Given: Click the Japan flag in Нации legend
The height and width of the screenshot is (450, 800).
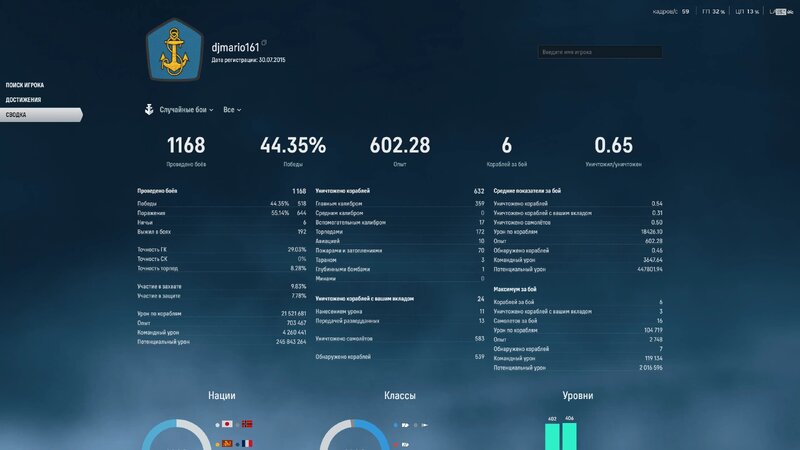Looking at the screenshot, I should pos(227,424).
